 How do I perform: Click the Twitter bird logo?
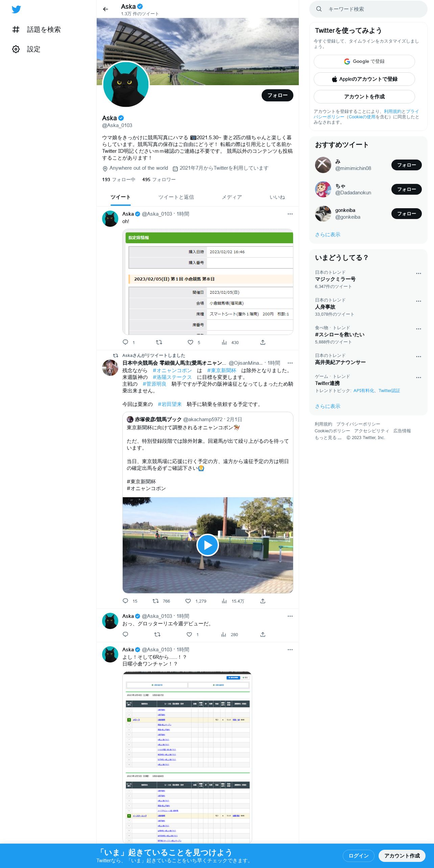coord(16,9)
